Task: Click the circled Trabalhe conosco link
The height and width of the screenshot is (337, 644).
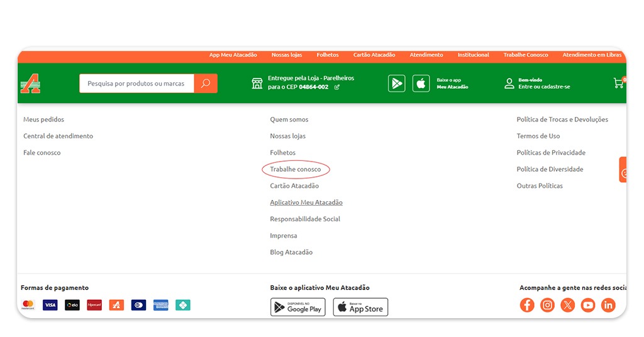Action: (295, 169)
